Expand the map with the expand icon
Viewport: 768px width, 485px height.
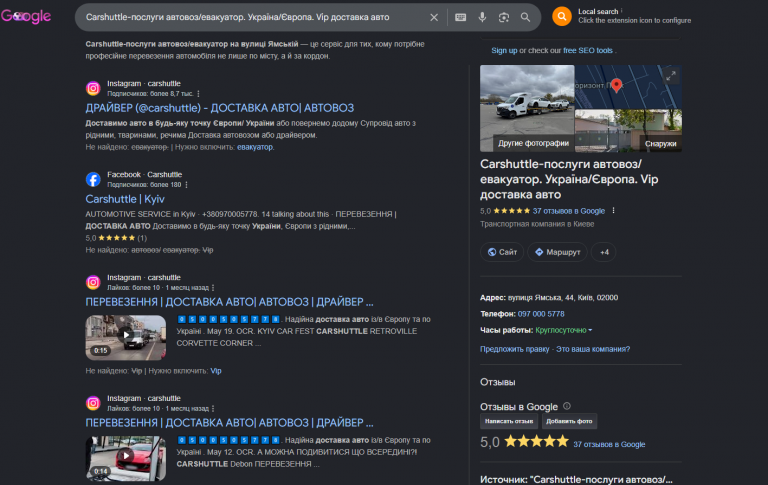pos(671,75)
